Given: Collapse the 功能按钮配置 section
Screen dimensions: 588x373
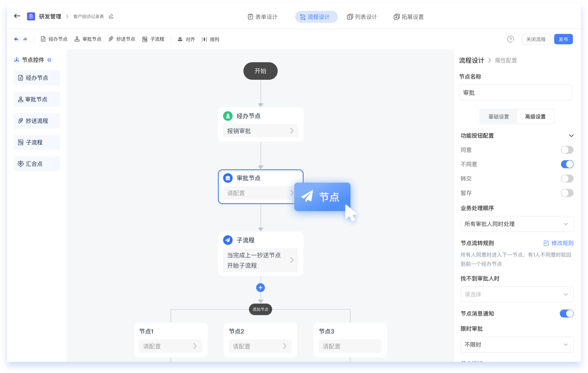Looking at the screenshot, I should 571,136.
